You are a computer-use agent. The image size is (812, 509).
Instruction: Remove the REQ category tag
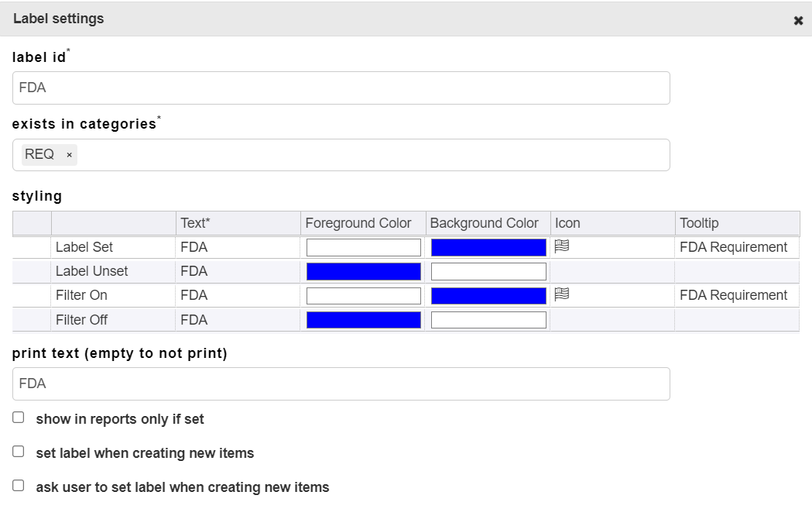point(69,155)
